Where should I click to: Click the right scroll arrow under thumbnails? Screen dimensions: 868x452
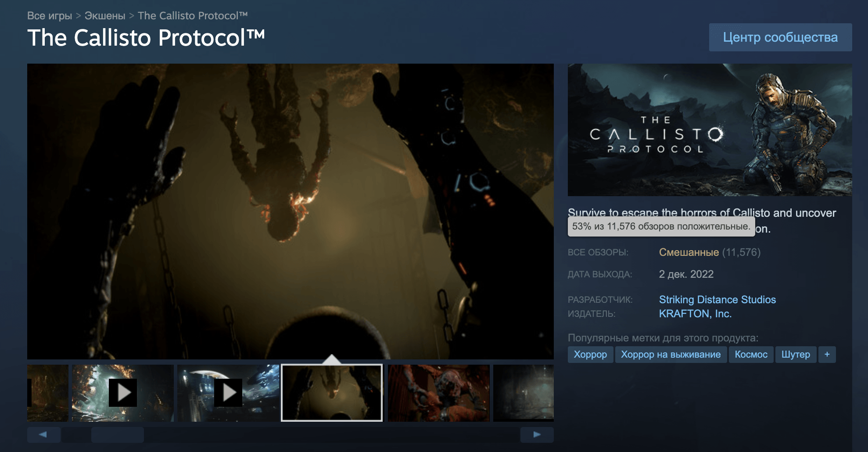pyautogui.click(x=537, y=434)
